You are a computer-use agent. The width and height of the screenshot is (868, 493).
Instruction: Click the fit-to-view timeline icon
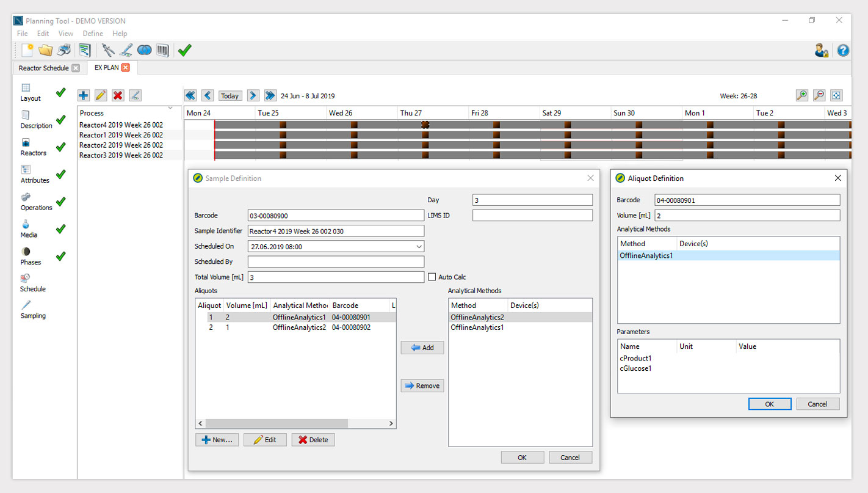click(836, 95)
